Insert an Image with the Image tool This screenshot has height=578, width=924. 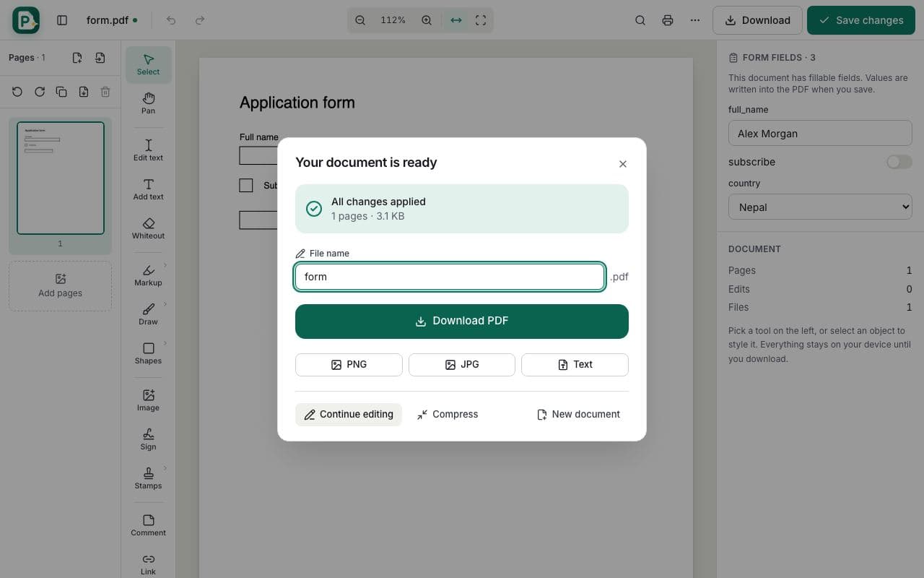tap(148, 400)
